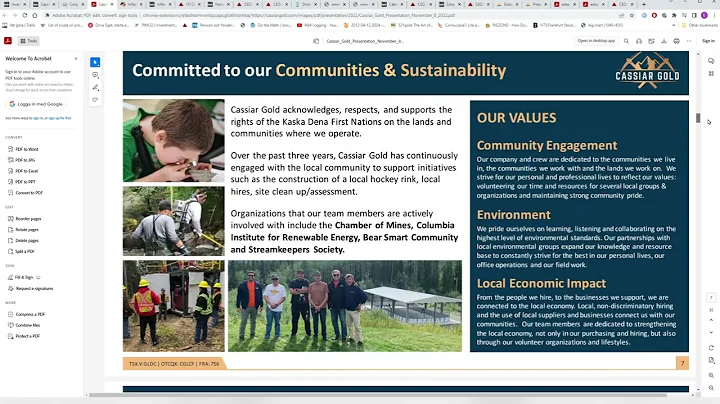Zoom out using the lower of the two stacked magnifier icons
This screenshot has height=404, width=720.
tap(711, 388)
